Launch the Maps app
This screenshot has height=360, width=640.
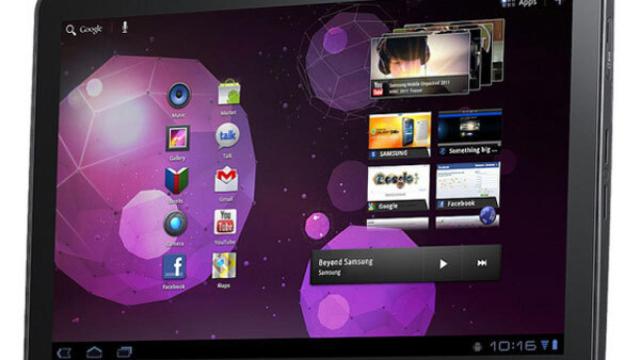click(x=224, y=266)
